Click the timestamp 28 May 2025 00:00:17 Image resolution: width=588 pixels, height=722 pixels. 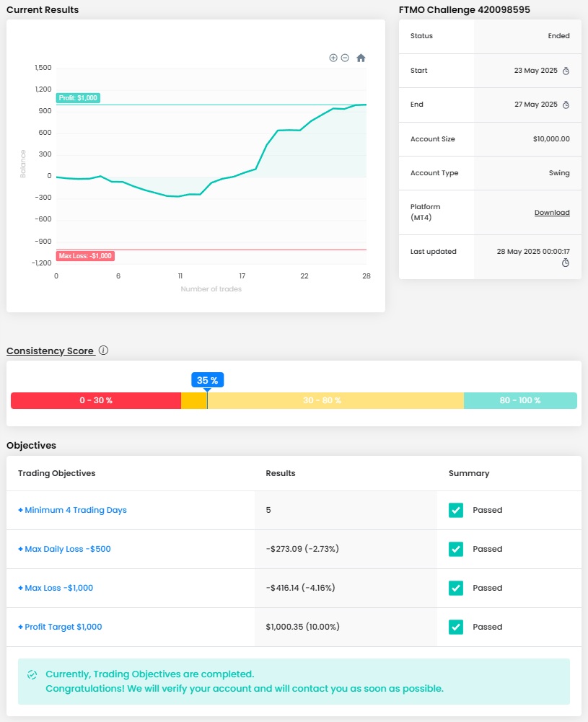tap(532, 252)
